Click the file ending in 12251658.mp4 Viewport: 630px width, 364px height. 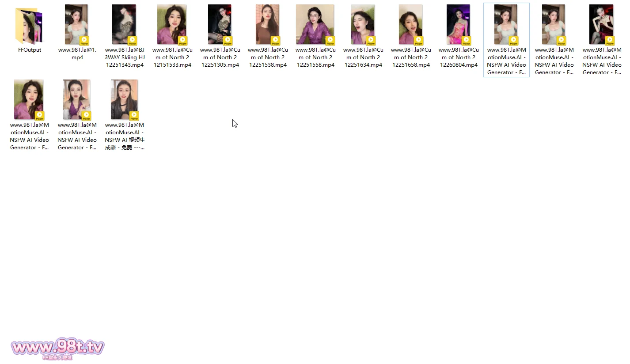410,24
